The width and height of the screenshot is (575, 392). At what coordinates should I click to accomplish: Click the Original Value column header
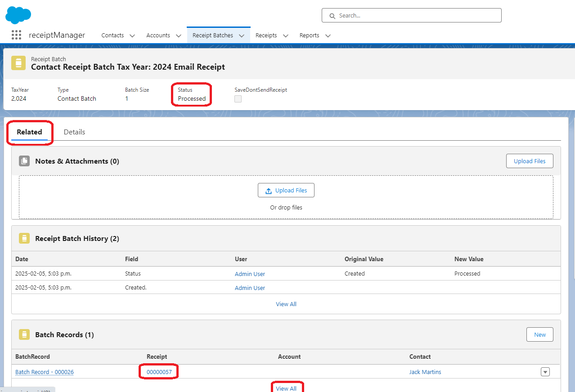click(364, 259)
